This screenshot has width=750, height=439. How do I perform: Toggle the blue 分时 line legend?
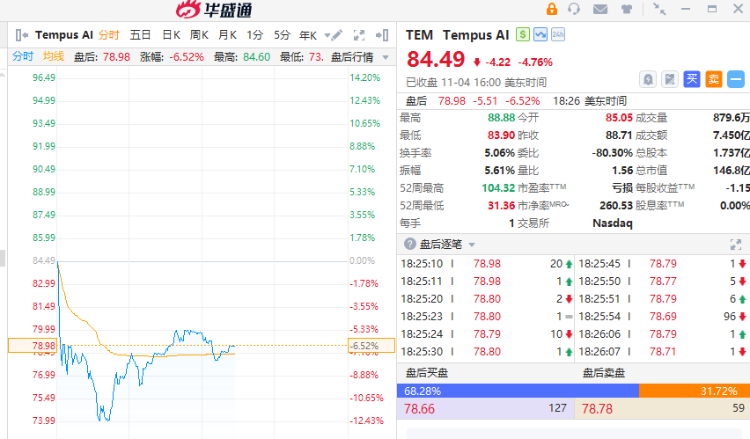click(23, 56)
